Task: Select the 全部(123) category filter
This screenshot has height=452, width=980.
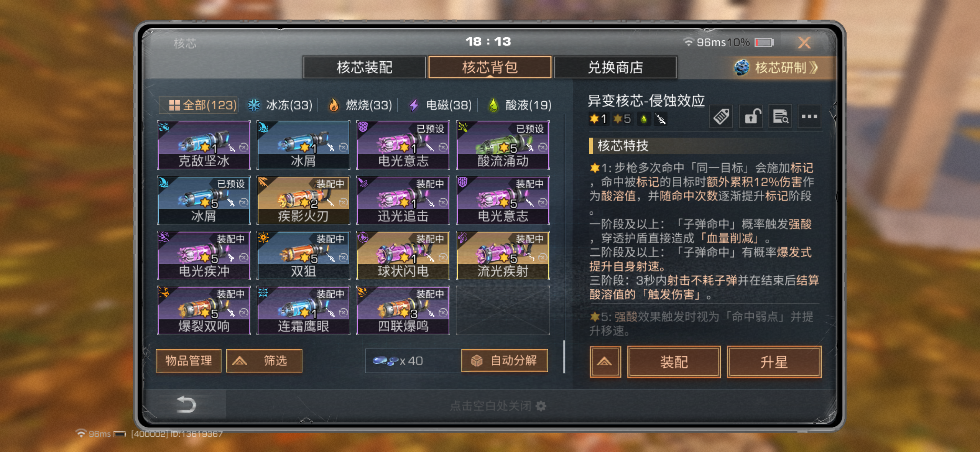Action: click(x=199, y=105)
